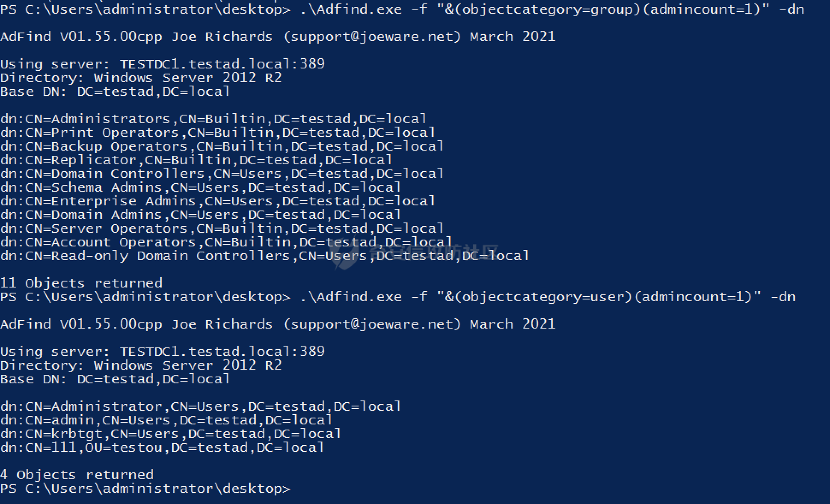This screenshot has height=504, width=830.
Task: Select the Domain Admins DN line
Action: (x=200, y=214)
